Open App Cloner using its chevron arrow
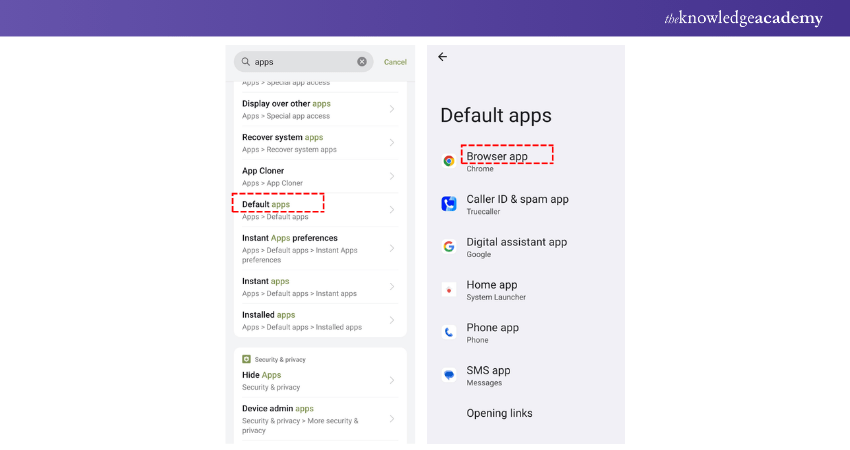This screenshot has height=450, width=850. pos(391,177)
